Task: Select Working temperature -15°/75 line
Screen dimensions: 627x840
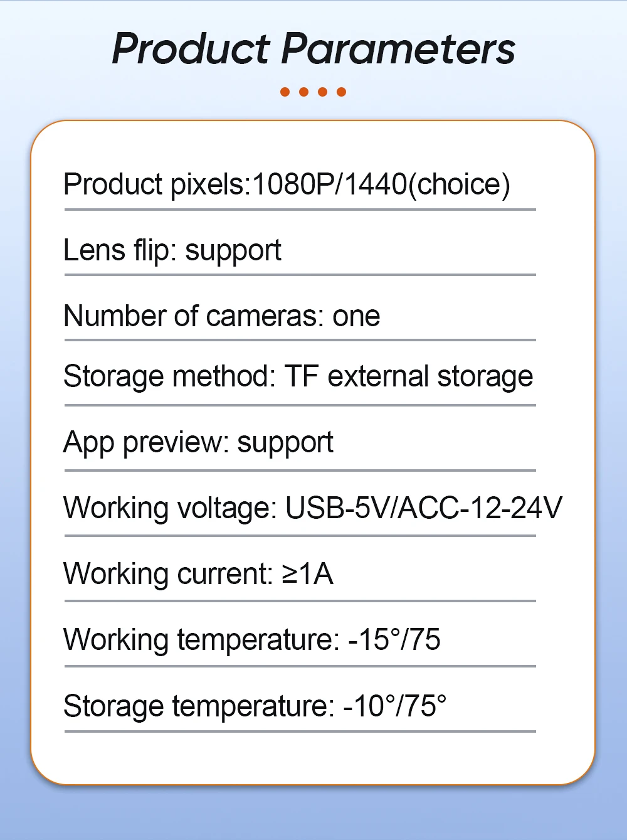Action: pyautogui.click(x=251, y=640)
